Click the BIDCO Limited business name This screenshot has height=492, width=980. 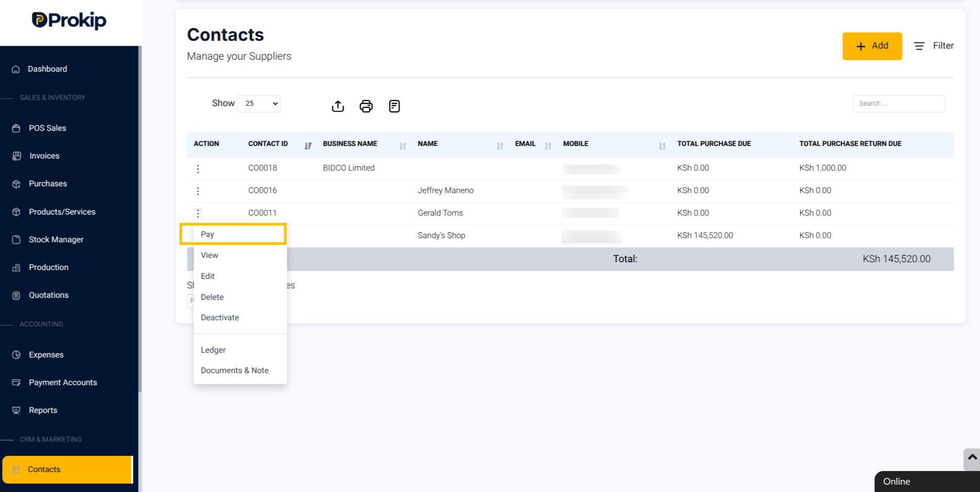point(348,168)
